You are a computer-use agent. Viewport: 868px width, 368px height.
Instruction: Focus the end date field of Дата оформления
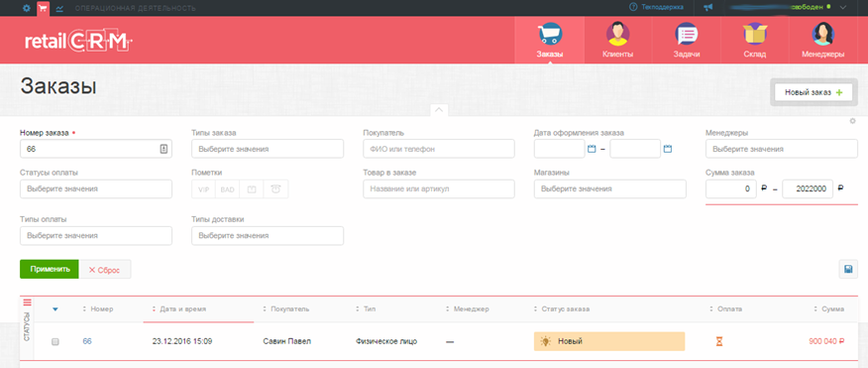[x=635, y=149]
